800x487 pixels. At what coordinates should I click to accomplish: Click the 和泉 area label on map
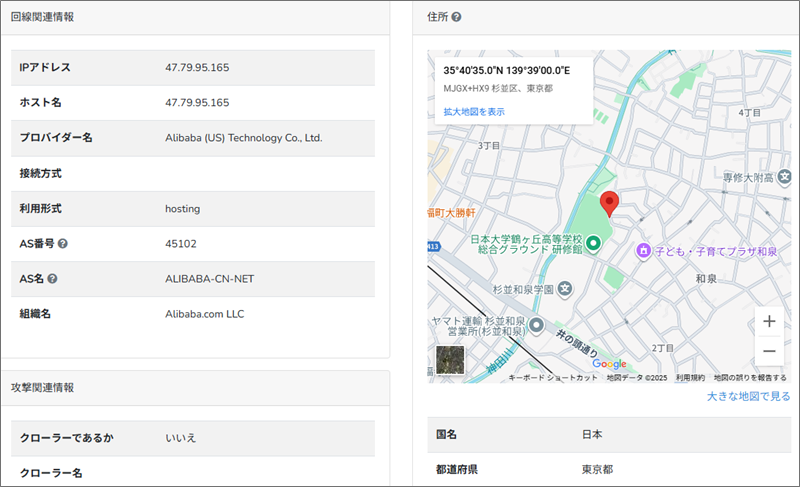706,278
